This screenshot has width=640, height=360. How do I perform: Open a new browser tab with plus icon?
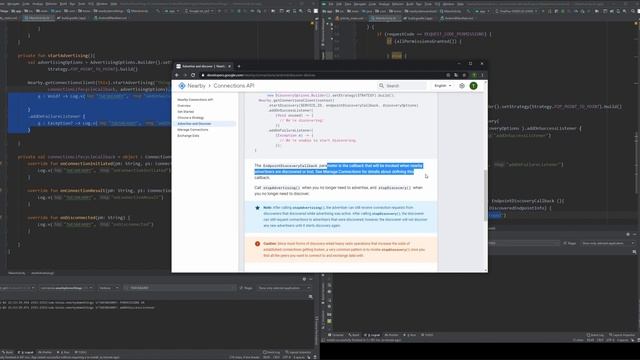point(239,66)
